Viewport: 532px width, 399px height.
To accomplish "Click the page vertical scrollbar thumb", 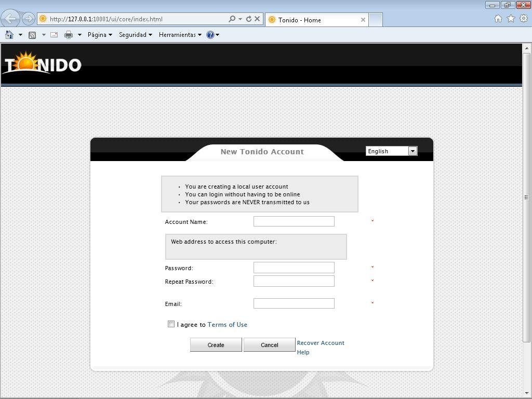I will tap(527, 197).
